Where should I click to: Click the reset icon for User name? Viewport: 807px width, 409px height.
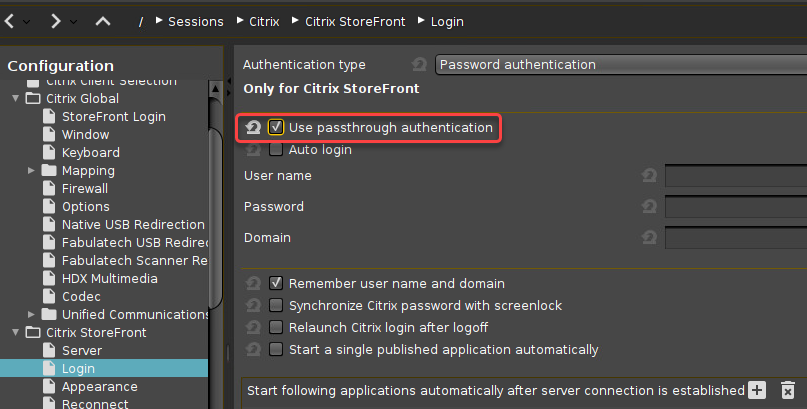[649, 176]
